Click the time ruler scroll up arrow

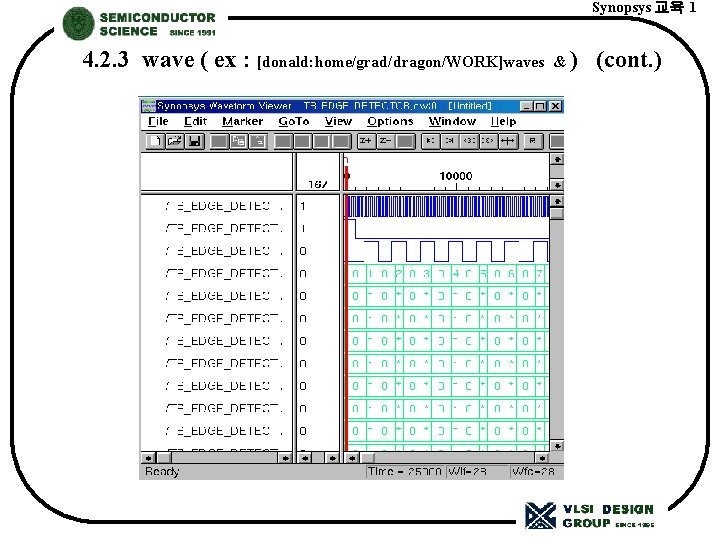coord(557,159)
